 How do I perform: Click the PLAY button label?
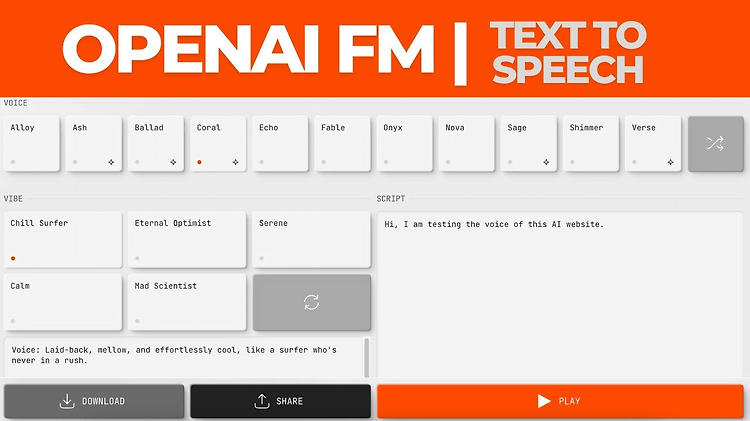[569, 401]
